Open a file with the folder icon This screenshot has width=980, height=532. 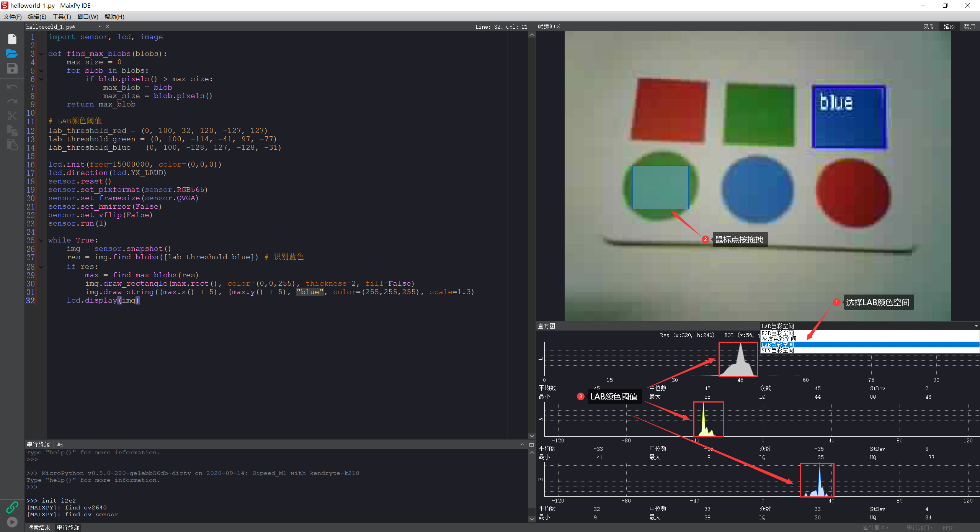[12, 54]
